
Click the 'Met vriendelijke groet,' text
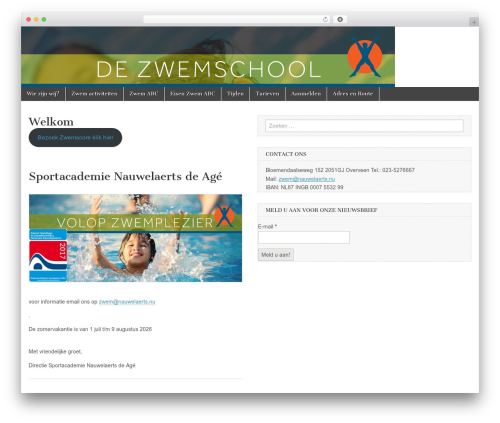55,351
